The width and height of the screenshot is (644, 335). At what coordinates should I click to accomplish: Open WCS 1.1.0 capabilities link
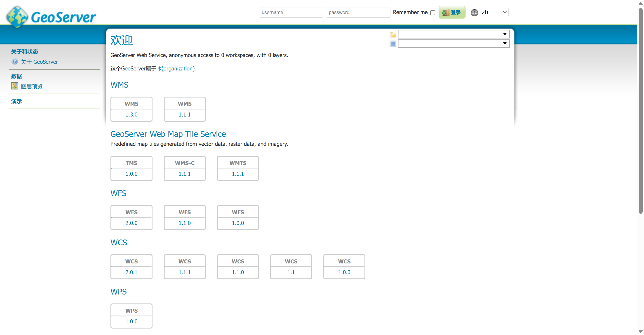pos(238,272)
